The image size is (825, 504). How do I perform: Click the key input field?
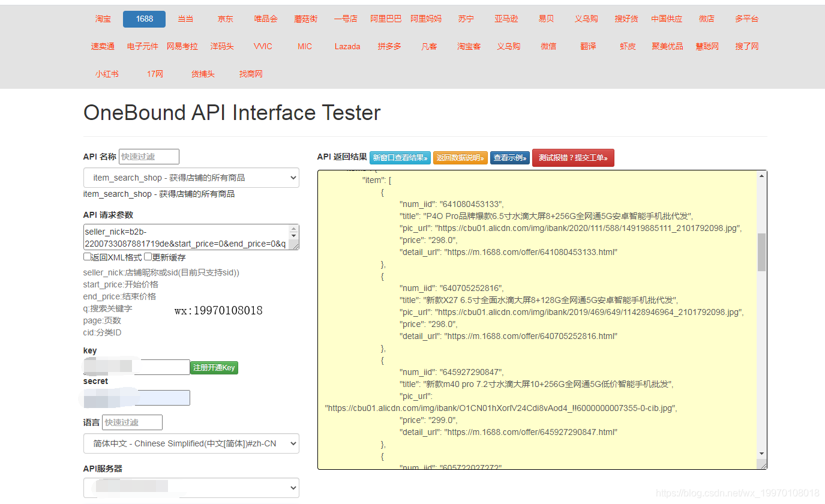136,367
